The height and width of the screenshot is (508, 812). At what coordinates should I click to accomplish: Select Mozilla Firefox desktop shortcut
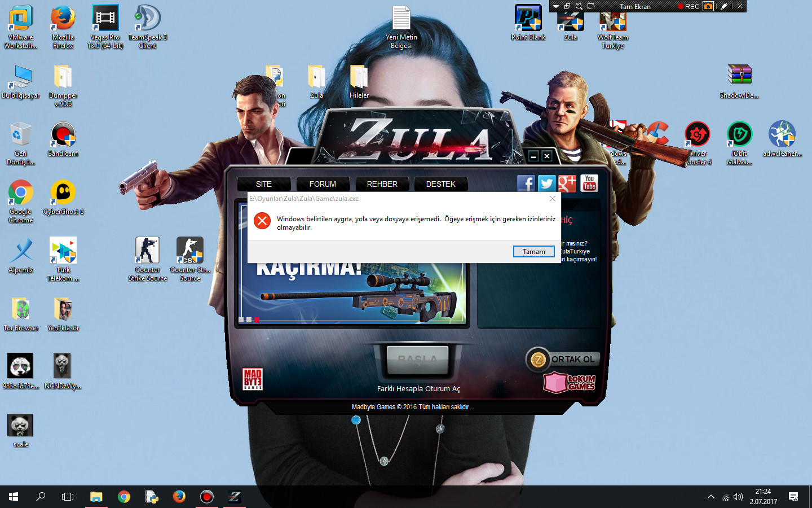click(63, 27)
